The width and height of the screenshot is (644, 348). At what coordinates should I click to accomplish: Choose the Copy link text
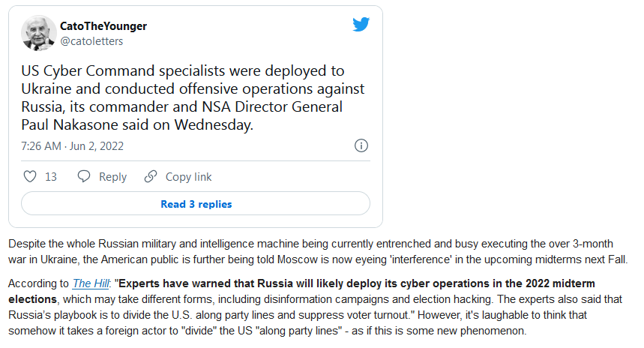click(x=188, y=177)
